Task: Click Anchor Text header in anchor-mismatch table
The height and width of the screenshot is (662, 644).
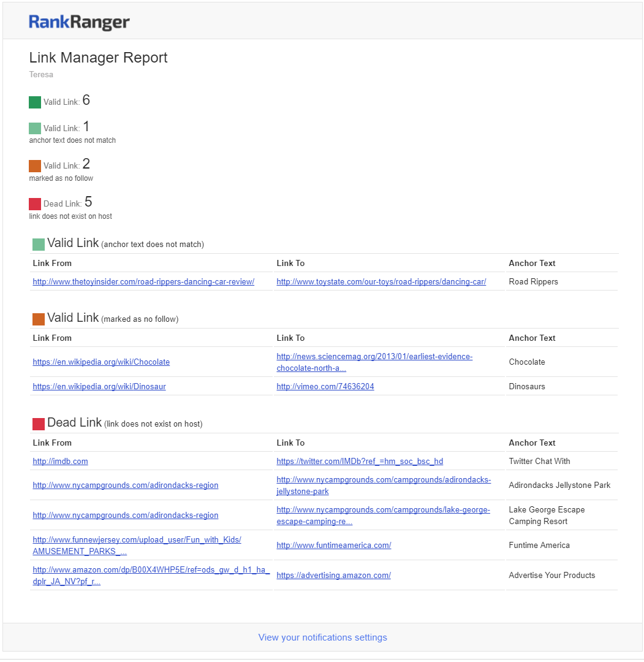Action: point(532,264)
